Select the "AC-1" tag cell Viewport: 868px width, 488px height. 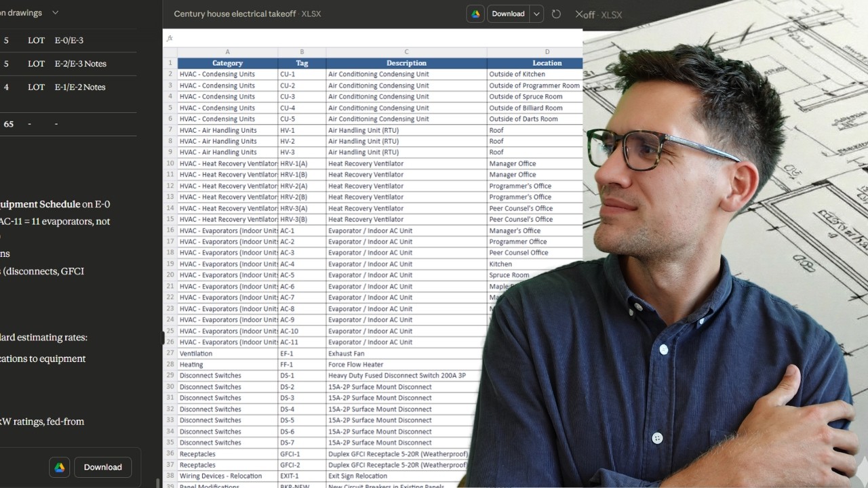click(x=302, y=230)
